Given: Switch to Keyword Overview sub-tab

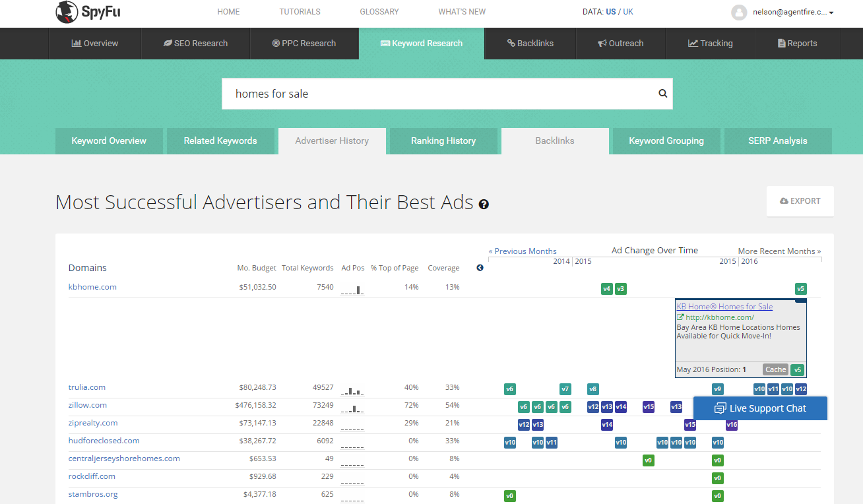Looking at the screenshot, I should [109, 141].
